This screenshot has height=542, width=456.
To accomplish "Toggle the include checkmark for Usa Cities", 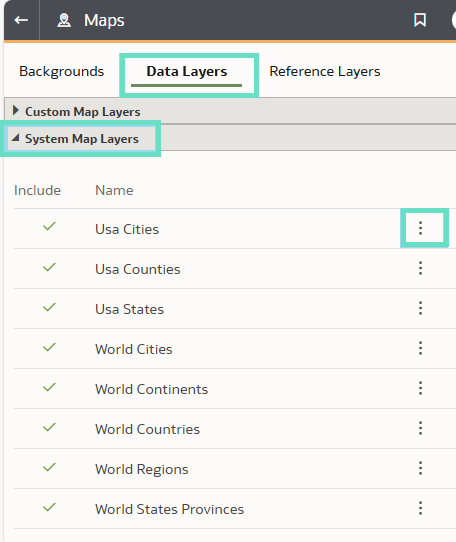I will pos(49,227).
